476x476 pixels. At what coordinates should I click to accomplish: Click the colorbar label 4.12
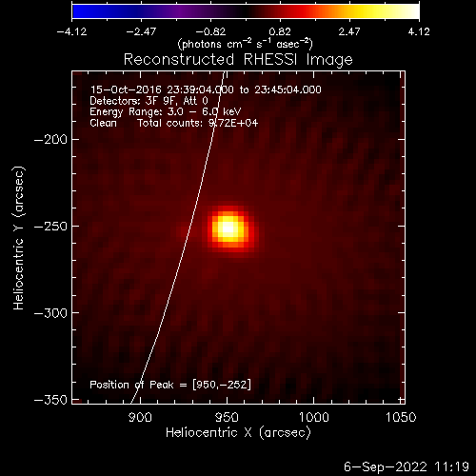(x=419, y=31)
